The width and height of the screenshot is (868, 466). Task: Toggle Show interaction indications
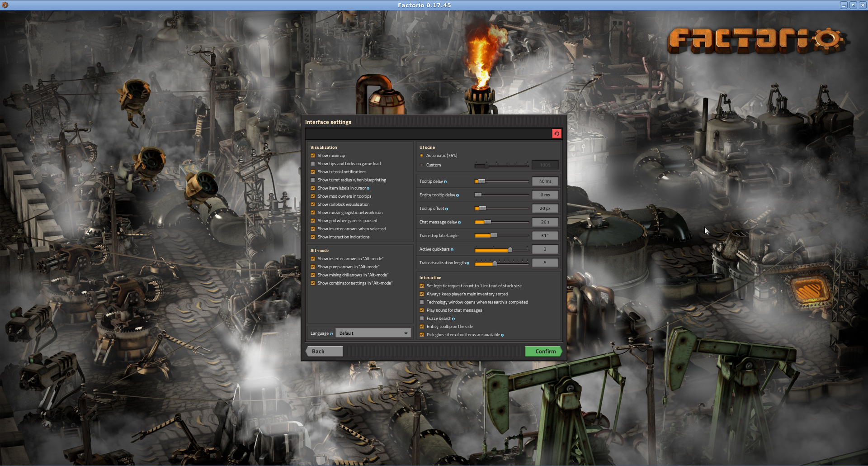(x=313, y=237)
